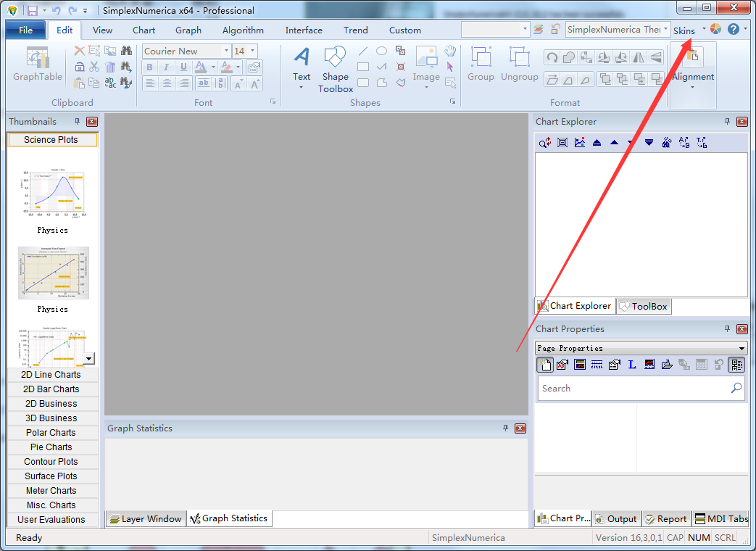Open the Contour Plots category

pyautogui.click(x=51, y=461)
